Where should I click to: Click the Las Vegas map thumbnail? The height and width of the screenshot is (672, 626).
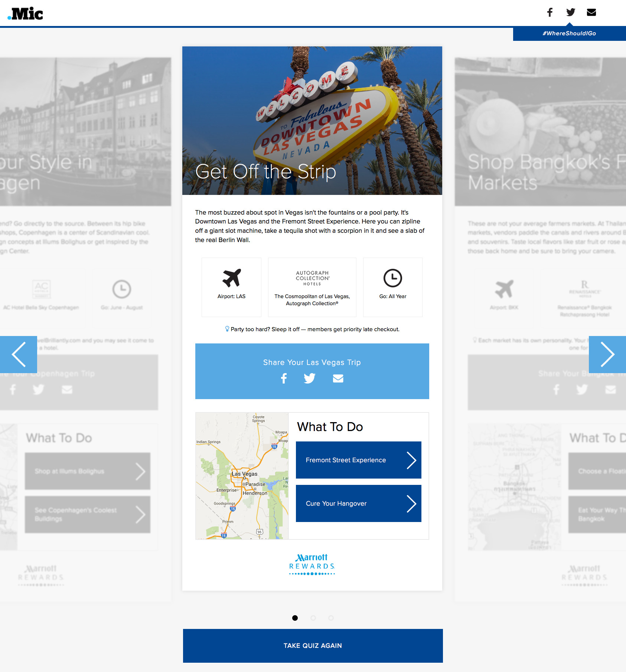242,476
